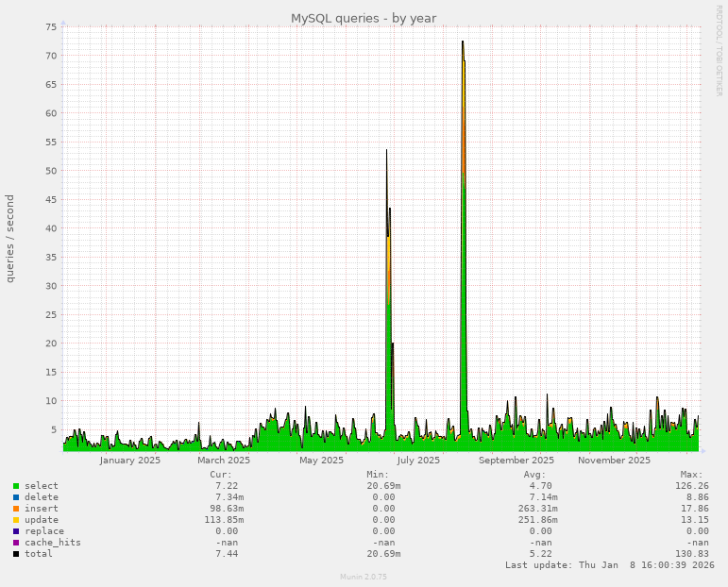This screenshot has width=728, height=587.
Task: Click the dark blue replace legend swatch
Action: 16,531
